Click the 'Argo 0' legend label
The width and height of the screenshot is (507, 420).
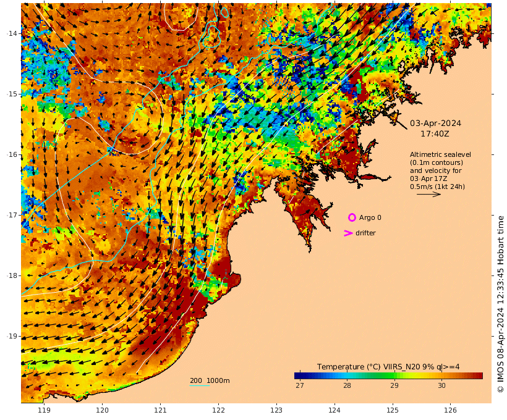370,218
